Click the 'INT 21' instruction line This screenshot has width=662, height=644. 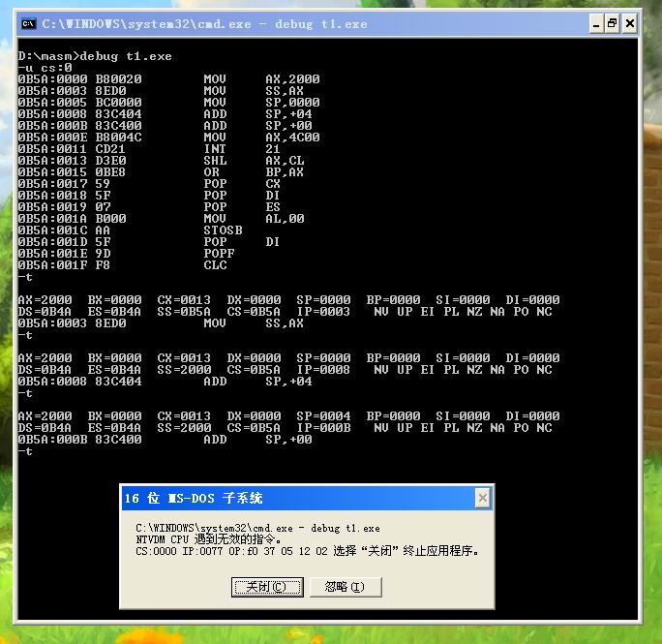[149, 149]
